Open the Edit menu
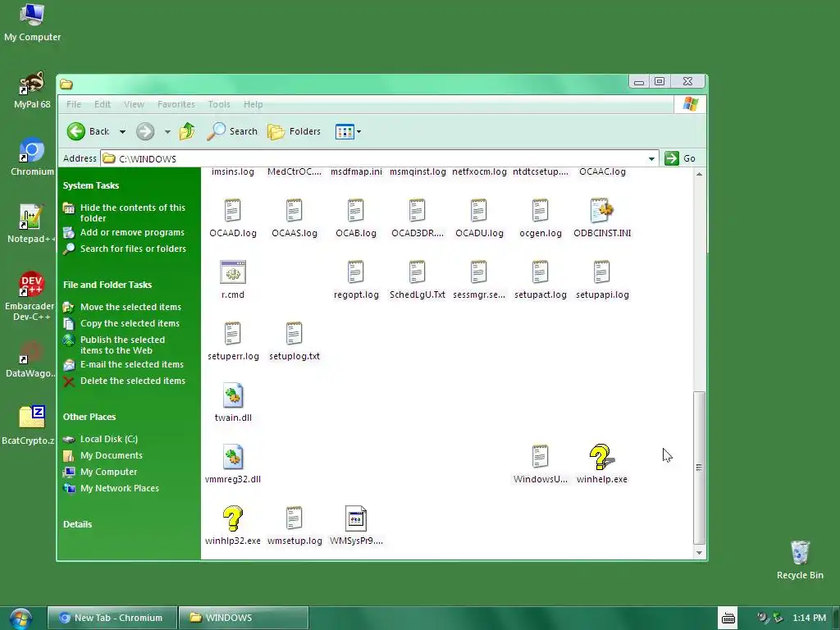 pos(103,104)
